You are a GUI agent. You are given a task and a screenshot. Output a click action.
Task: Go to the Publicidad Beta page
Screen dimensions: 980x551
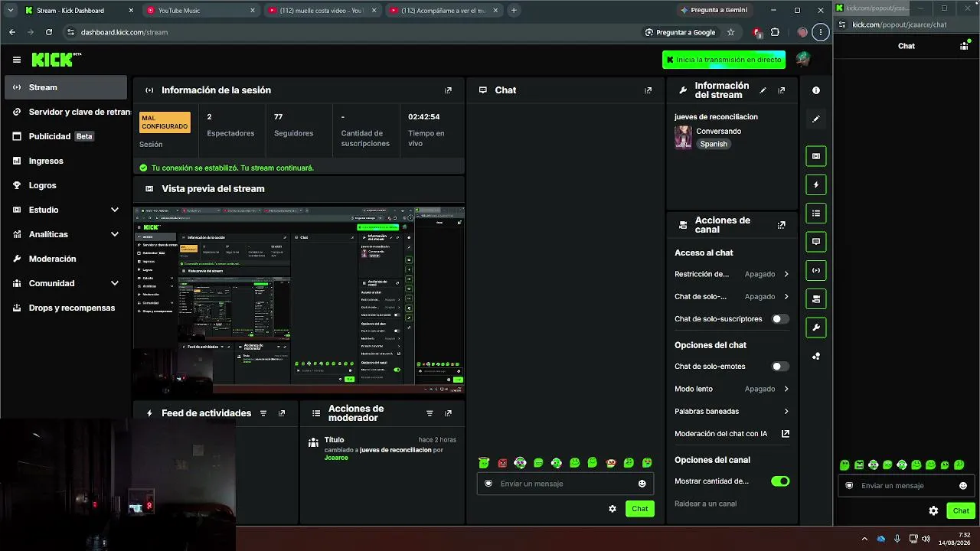[66, 136]
